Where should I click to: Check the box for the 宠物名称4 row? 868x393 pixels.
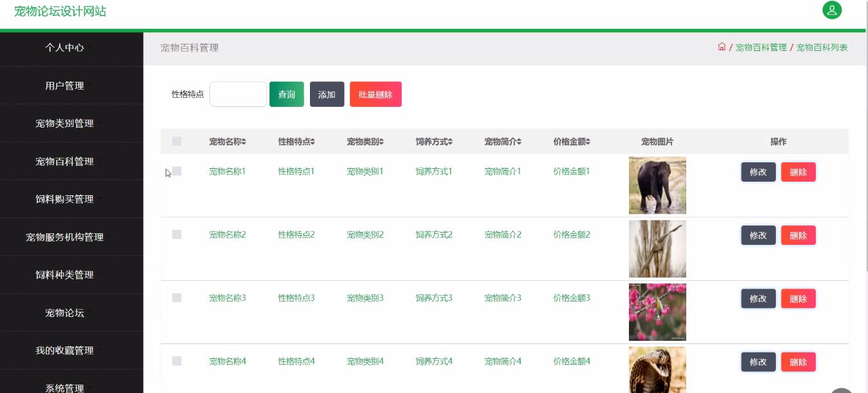point(177,361)
